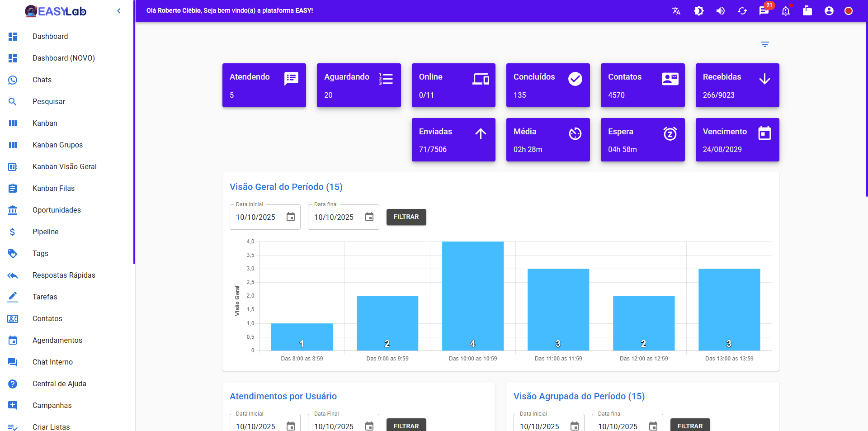Click the Kanban Visão Geral icon

click(x=13, y=166)
